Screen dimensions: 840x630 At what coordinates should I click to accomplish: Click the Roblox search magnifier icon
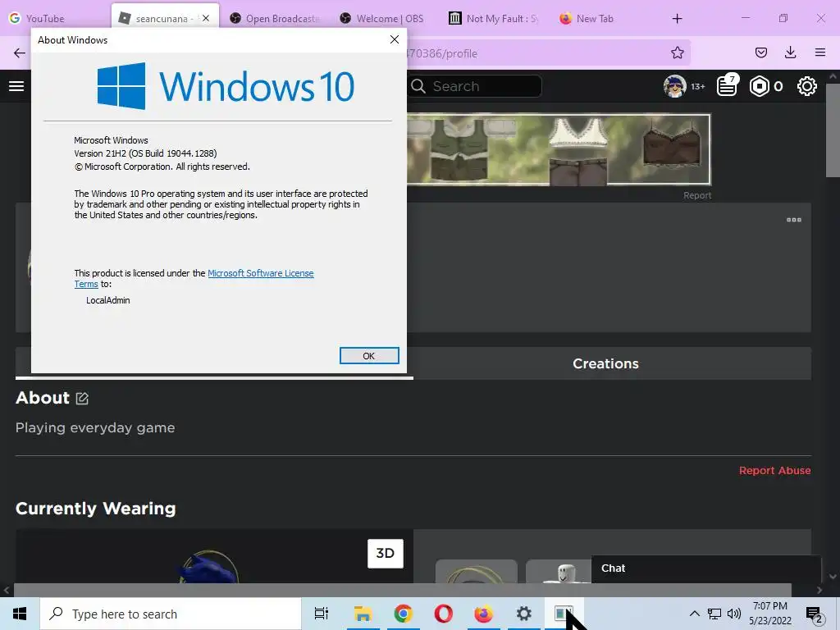tap(418, 86)
